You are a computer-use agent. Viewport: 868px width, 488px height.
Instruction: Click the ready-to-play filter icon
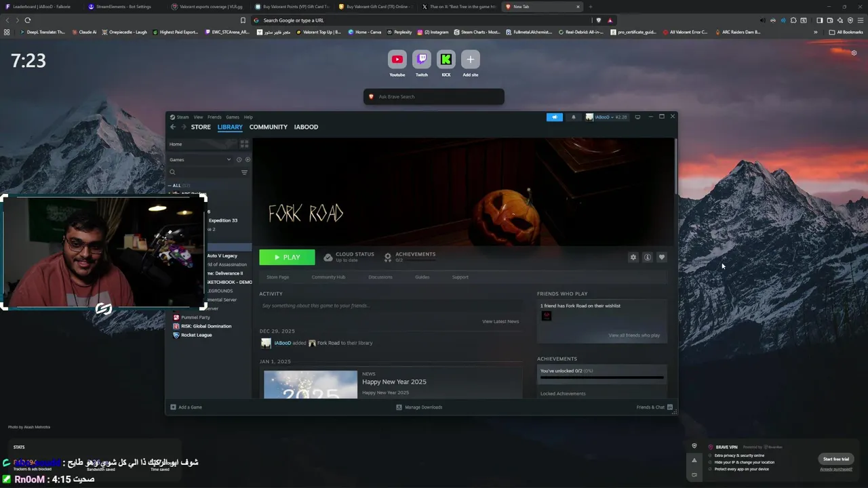tap(248, 160)
